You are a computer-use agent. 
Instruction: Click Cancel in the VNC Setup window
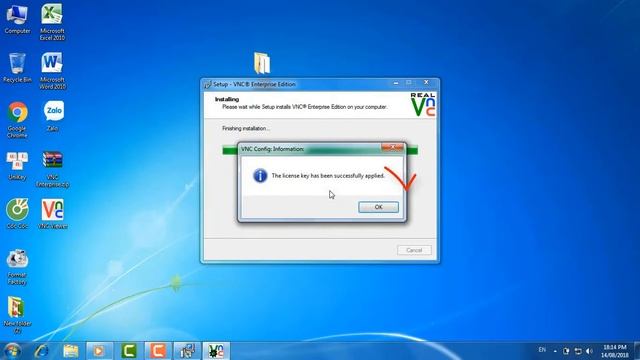pos(414,250)
